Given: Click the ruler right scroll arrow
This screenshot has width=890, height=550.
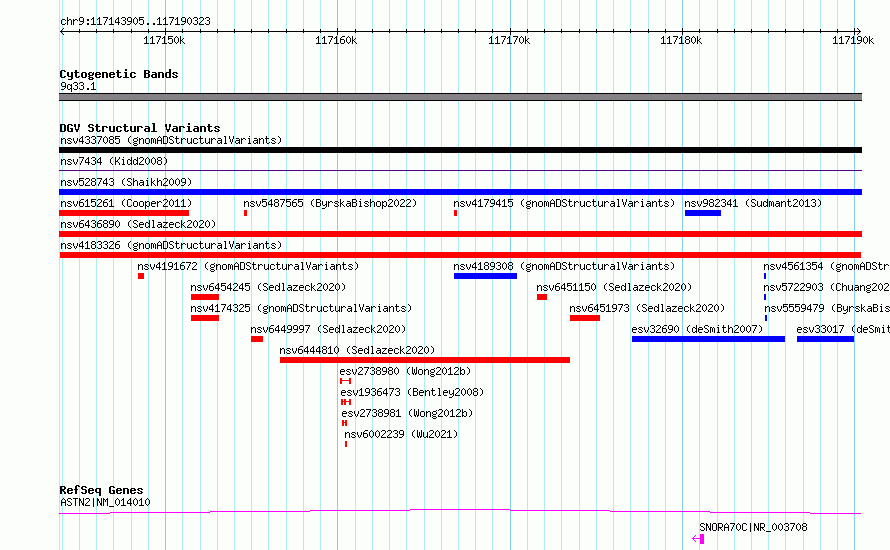Looking at the screenshot, I should pyautogui.click(x=858, y=32).
